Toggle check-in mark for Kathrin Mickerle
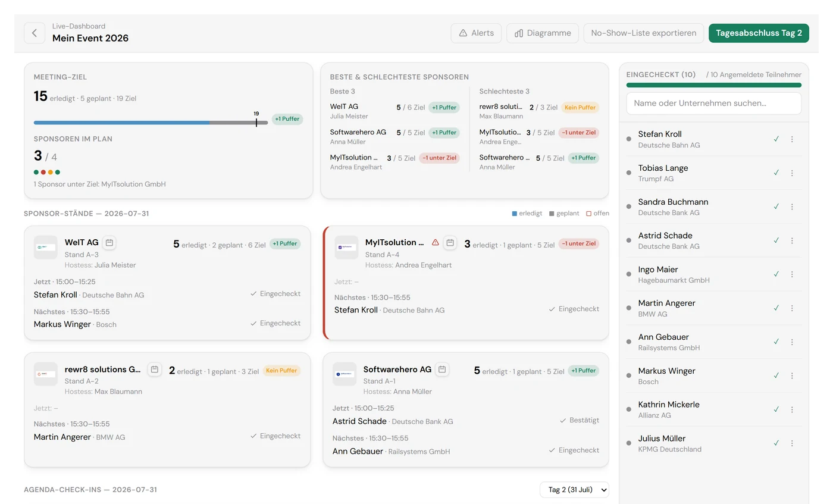Image resolution: width=833 pixels, height=504 pixels. tap(776, 409)
